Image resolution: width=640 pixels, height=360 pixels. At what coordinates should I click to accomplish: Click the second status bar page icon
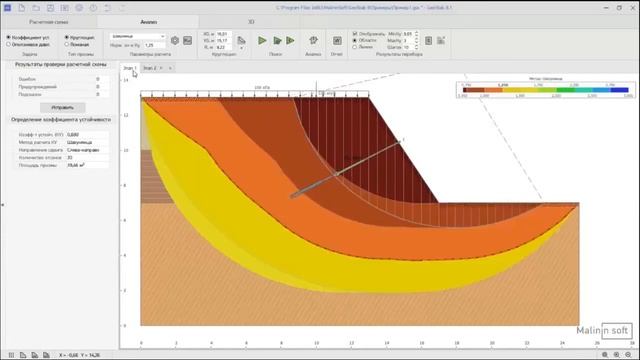point(23,355)
